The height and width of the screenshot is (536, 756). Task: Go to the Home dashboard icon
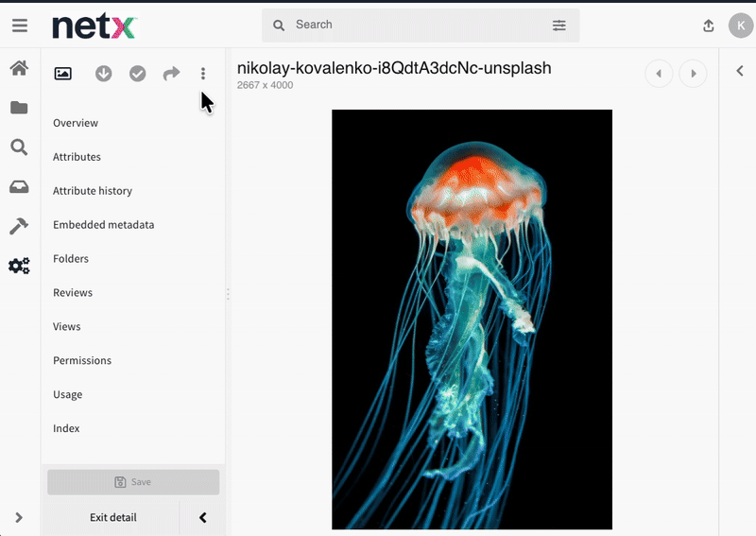[19, 68]
